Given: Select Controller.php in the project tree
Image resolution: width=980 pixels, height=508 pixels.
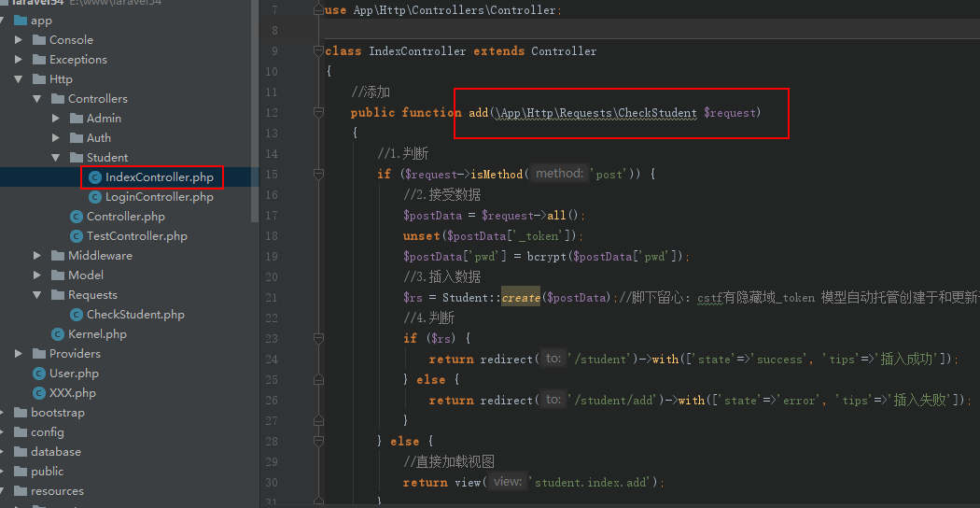Looking at the screenshot, I should [125, 217].
